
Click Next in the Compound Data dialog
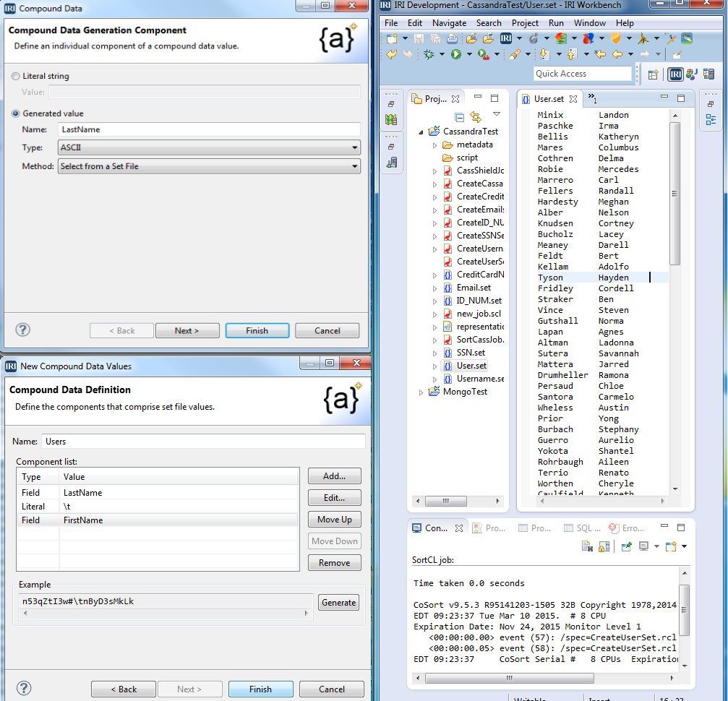187,330
